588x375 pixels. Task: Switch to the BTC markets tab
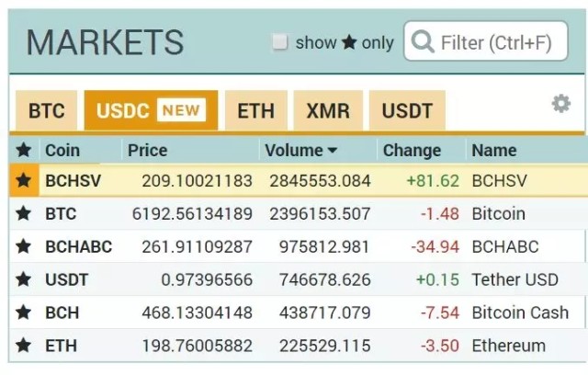47,110
